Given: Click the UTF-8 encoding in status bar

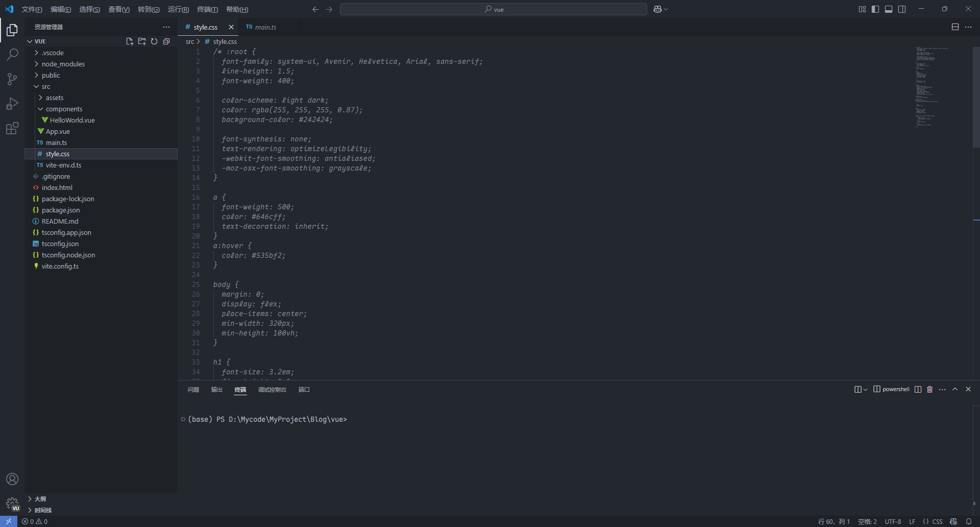Looking at the screenshot, I should [893, 521].
